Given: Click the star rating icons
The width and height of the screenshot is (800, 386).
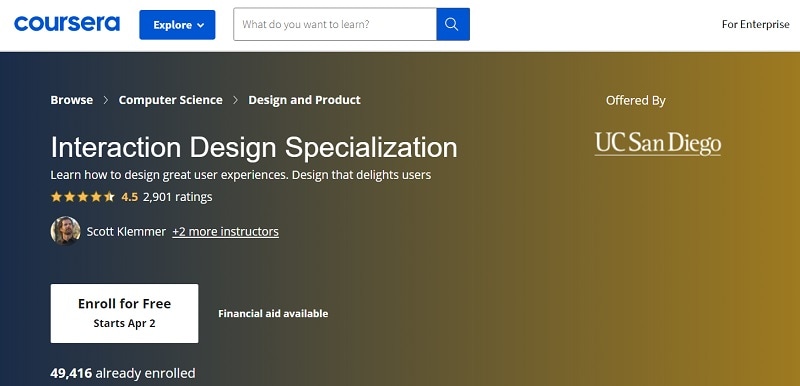Looking at the screenshot, I should point(83,197).
